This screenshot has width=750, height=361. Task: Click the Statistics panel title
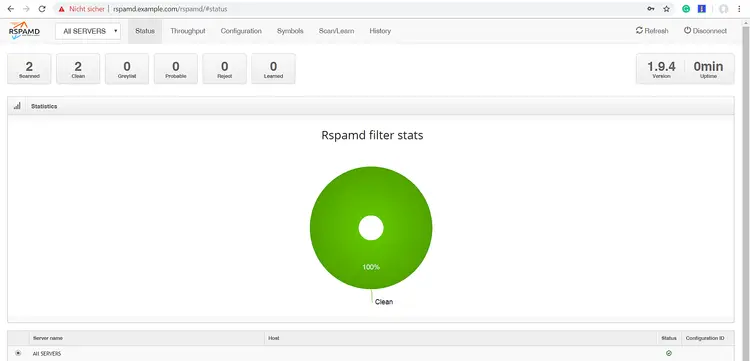pos(44,106)
